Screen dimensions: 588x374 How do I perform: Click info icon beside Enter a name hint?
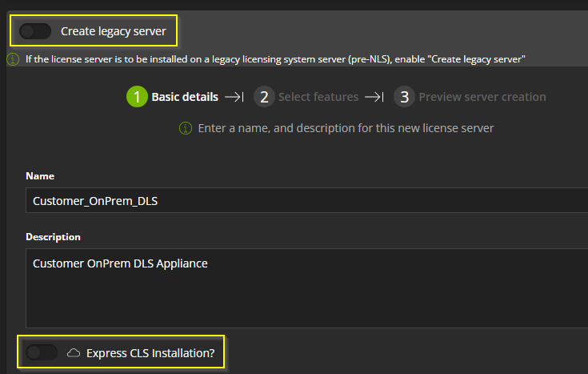(186, 128)
